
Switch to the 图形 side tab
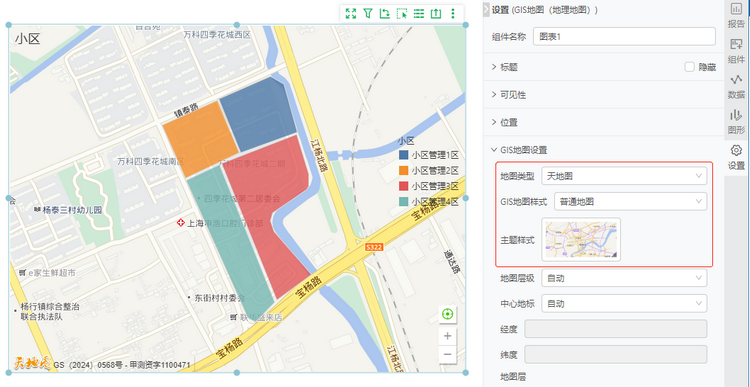coord(736,122)
